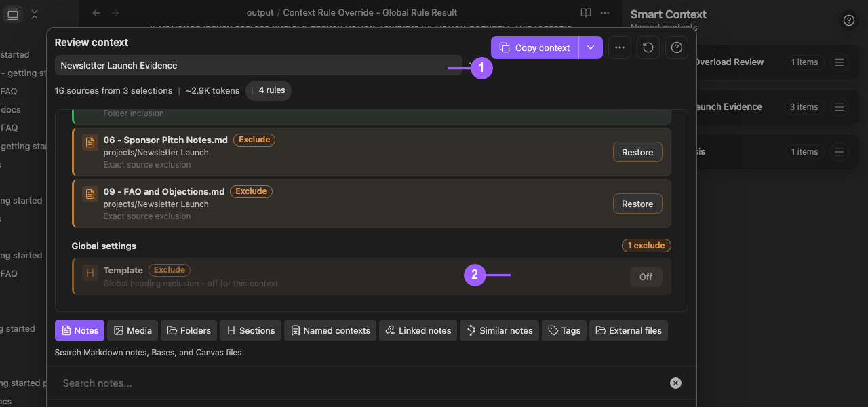Select the Media tab
Image resolution: width=868 pixels, height=407 pixels.
coord(132,330)
